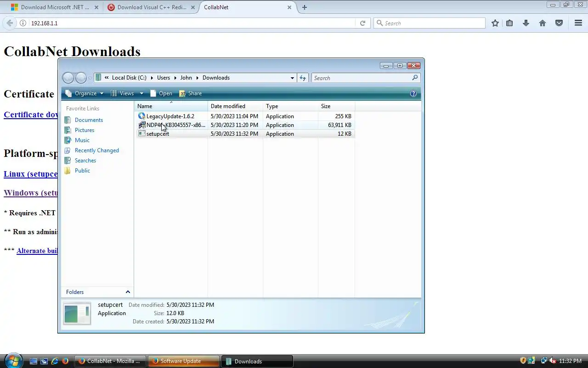Go to Firefox home page
This screenshot has width=588, height=368.
pos(543,23)
